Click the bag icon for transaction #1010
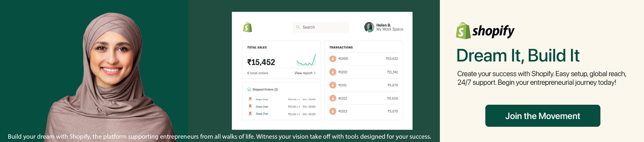Screen dimensions: 644x142 pos(333,72)
